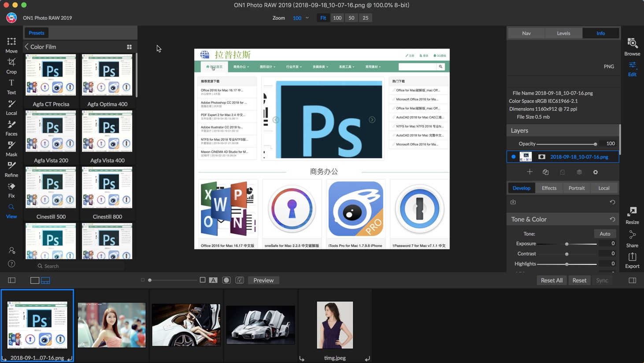Viewport: 644px width, 363px height.
Task: Click the Auto tone button
Action: (x=605, y=234)
